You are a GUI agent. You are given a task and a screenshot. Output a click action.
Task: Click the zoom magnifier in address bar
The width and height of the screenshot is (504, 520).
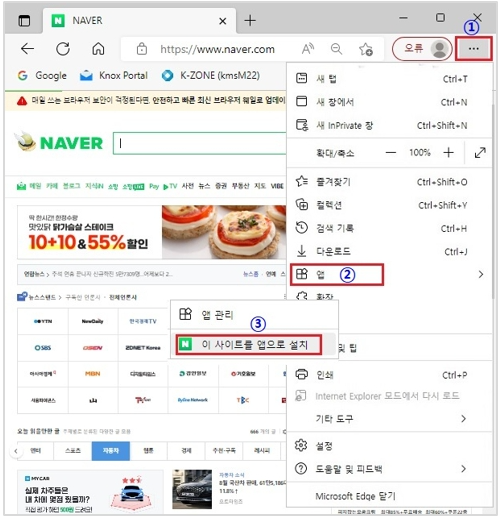[337, 49]
